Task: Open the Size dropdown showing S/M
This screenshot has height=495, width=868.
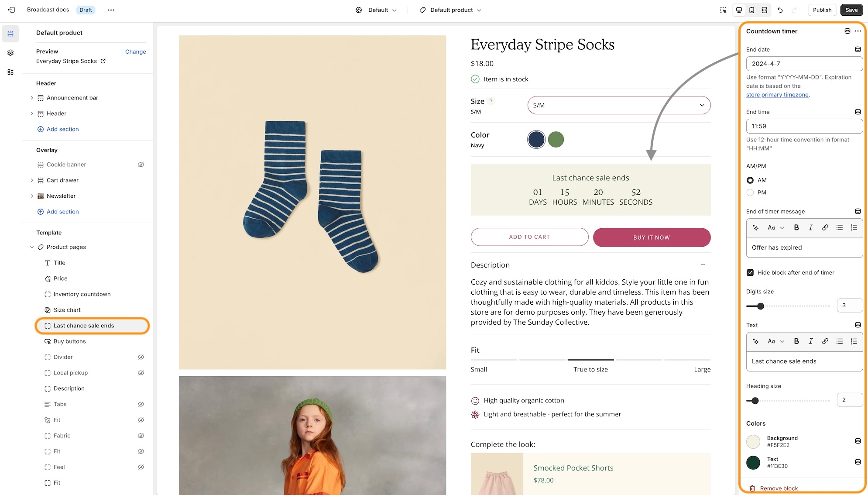Action: click(x=619, y=105)
